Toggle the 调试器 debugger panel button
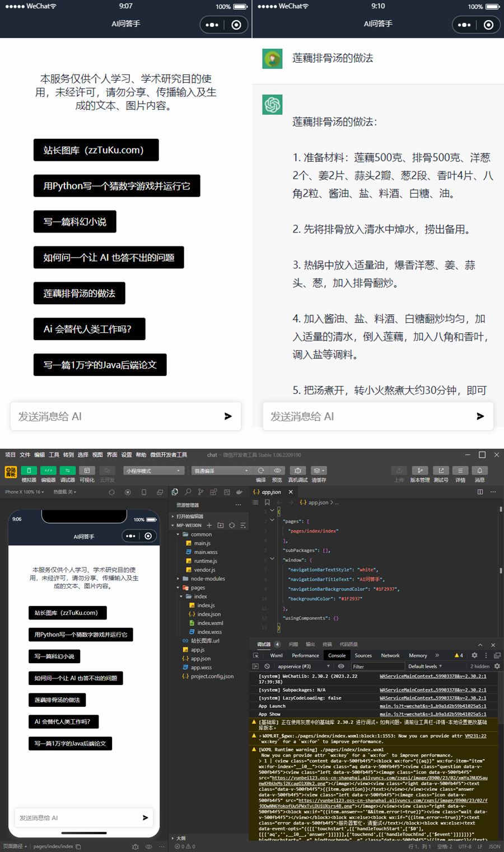 click(x=67, y=471)
